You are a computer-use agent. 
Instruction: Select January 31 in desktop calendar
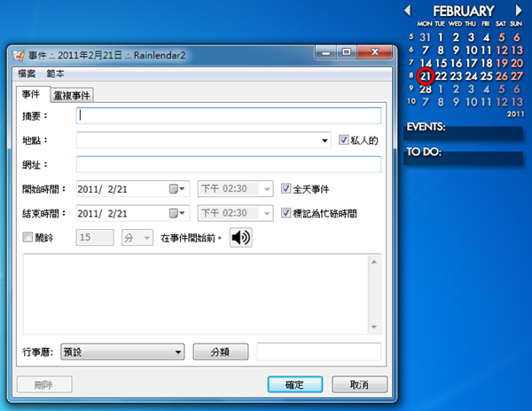tap(425, 37)
